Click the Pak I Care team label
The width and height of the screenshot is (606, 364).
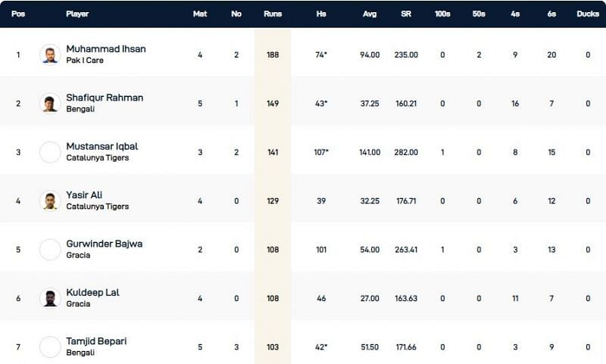(x=85, y=61)
